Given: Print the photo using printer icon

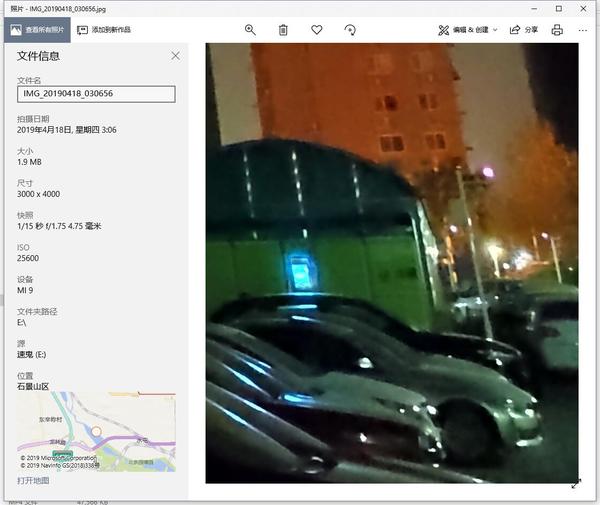Looking at the screenshot, I should point(557,30).
